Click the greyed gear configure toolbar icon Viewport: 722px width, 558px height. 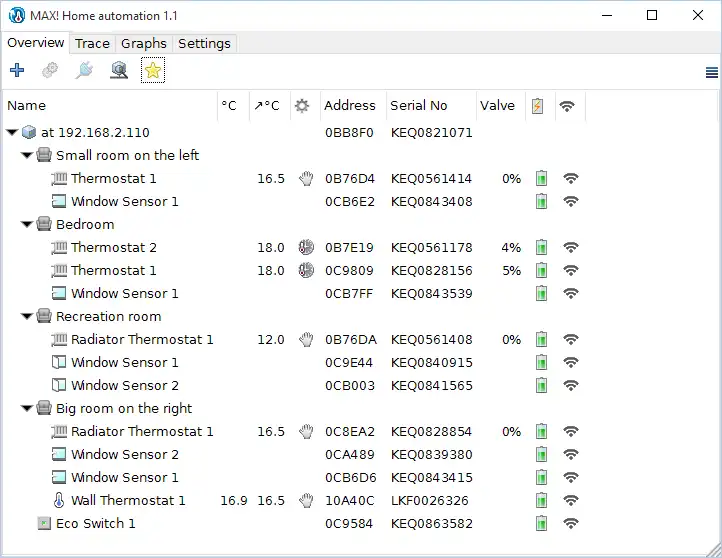tap(50, 70)
